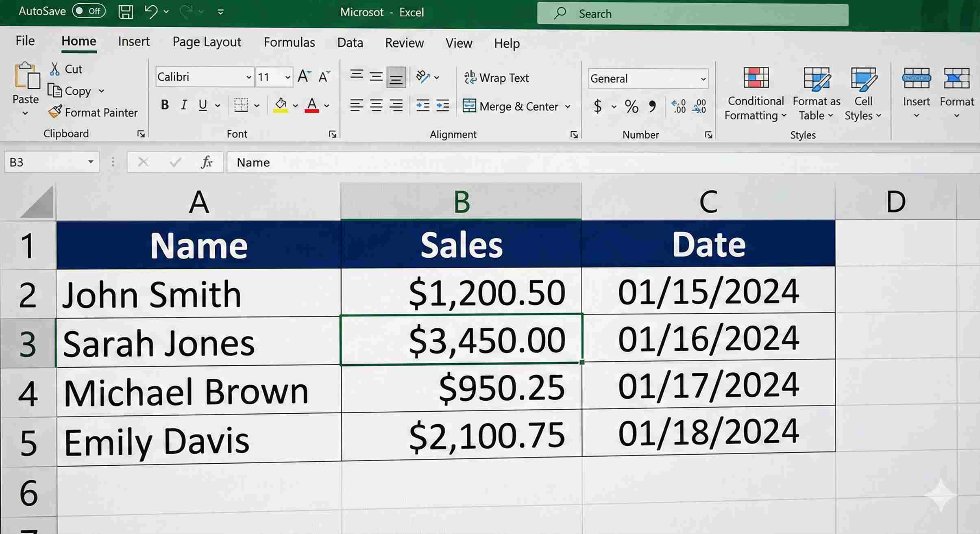The width and height of the screenshot is (980, 534).
Task: Toggle Bold formatting
Action: tap(165, 105)
